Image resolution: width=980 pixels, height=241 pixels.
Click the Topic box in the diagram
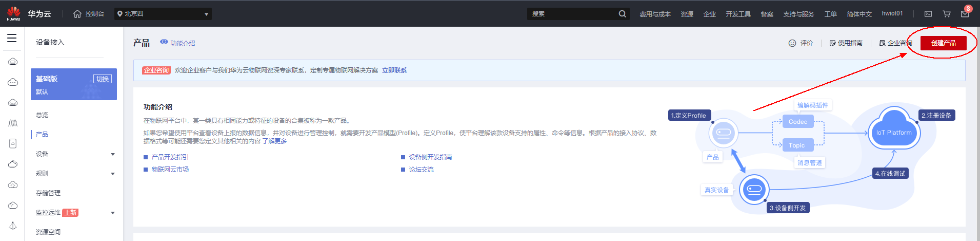pyautogui.click(x=797, y=145)
